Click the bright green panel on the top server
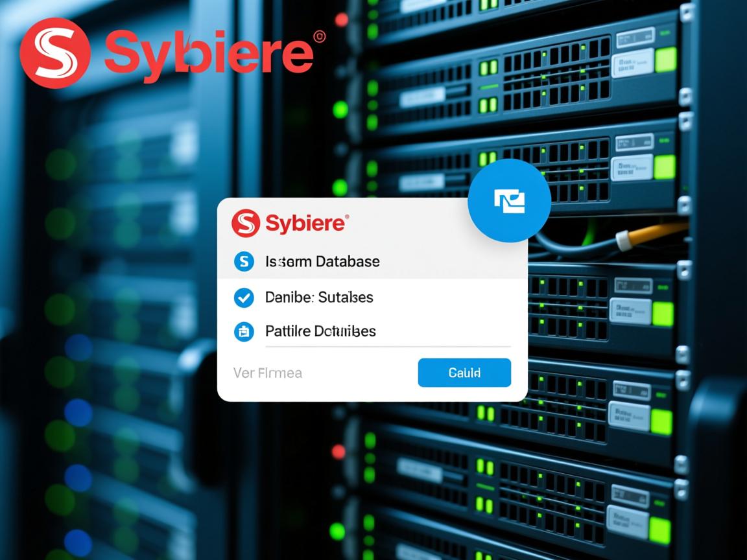The height and width of the screenshot is (560, 747). pyautogui.click(x=665, y=60)
